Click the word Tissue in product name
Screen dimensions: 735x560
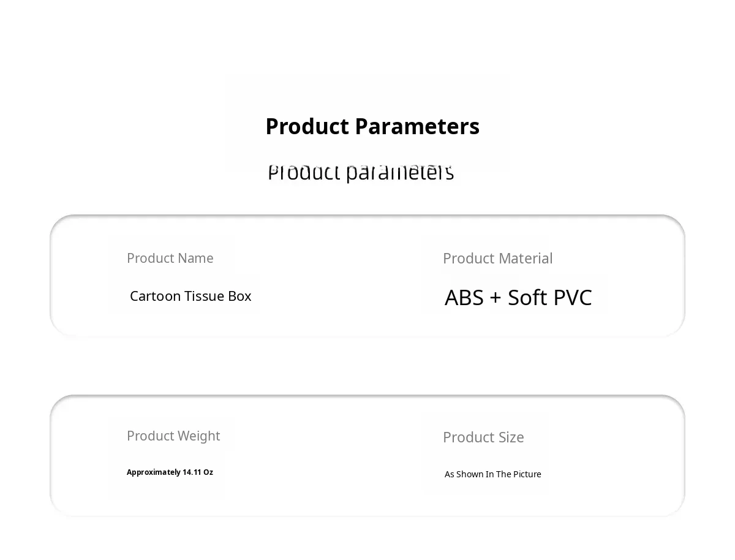pos(204,296)
